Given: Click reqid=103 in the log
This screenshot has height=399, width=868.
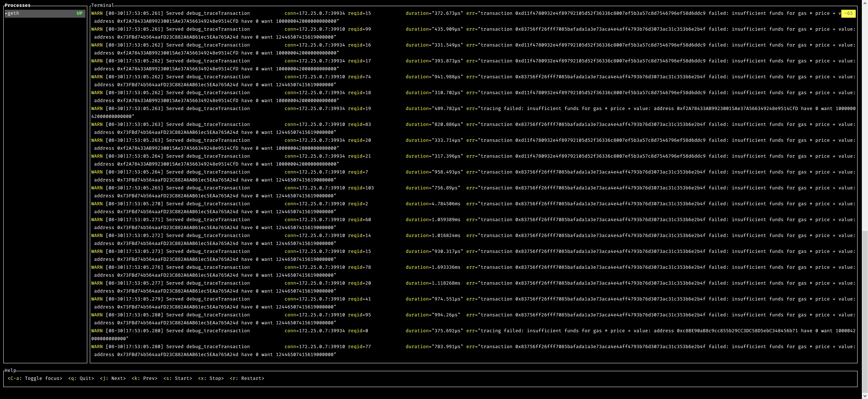Looking at the screenshot, I should tap(361, 188).
